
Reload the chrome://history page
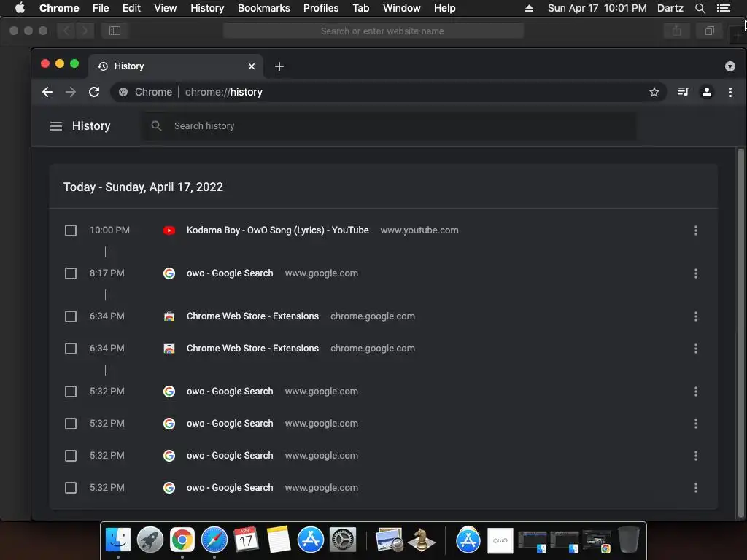pos(94,92)
